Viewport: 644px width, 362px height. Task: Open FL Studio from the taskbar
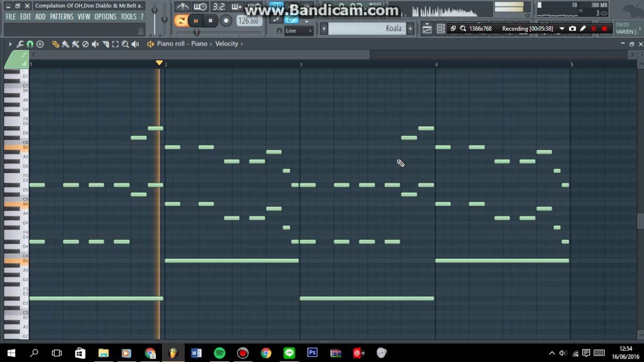click(x=173, y=353)
